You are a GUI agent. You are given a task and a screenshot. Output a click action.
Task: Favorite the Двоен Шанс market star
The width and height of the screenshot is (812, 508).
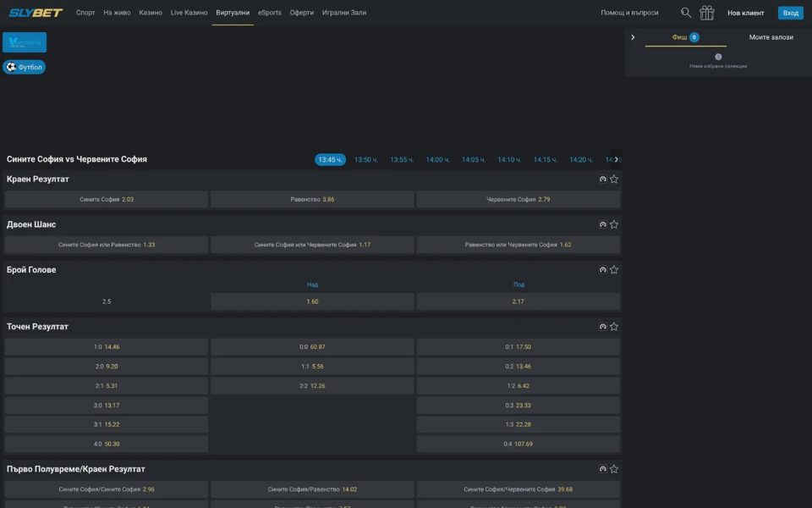(614, 224)
